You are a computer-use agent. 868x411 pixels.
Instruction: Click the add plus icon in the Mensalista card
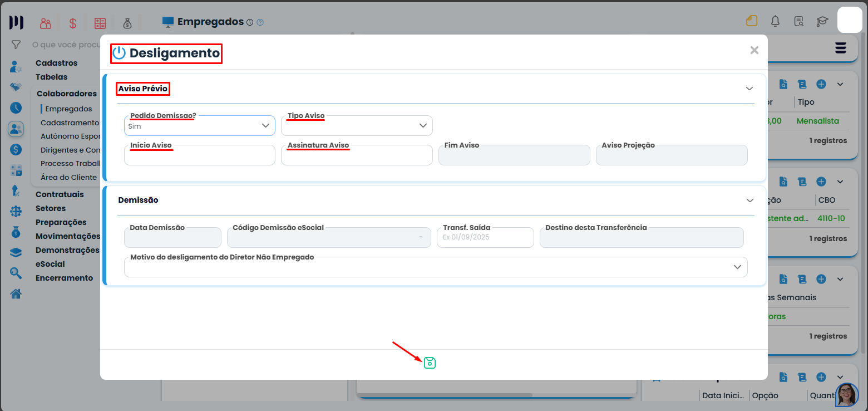pos(821,84)
